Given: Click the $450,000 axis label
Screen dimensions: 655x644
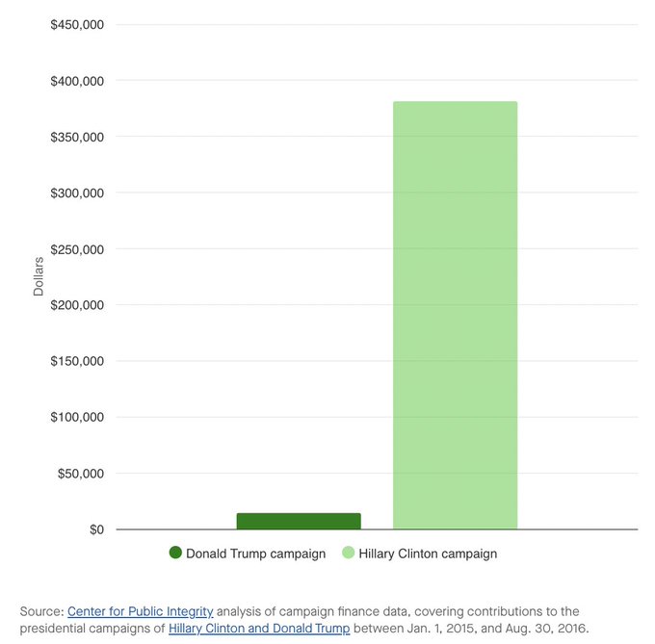Looking at the screenshot, I should pos(77,24).
